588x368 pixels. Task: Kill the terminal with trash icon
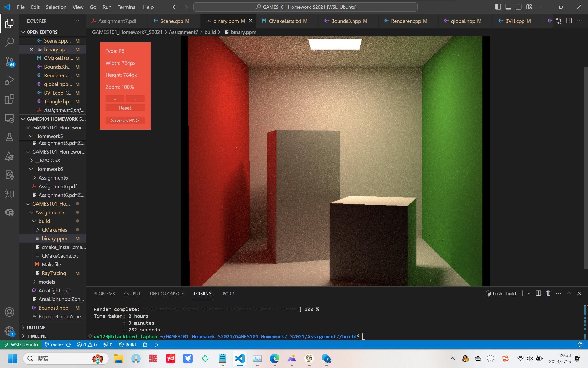click(x=548, y=293)
